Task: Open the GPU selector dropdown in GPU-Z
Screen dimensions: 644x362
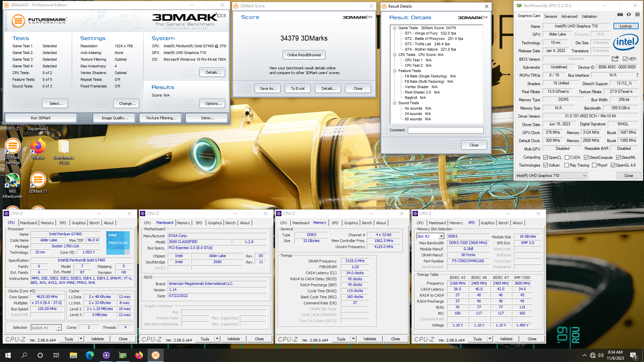Action: point(551,176)
